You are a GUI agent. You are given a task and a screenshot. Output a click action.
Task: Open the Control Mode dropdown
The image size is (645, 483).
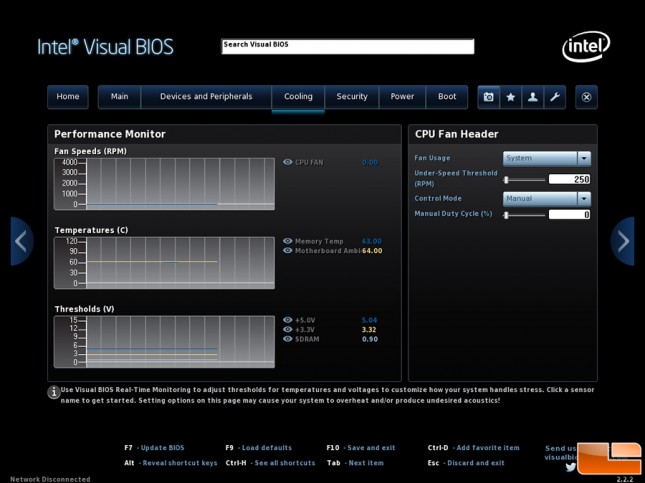tap(547, 199)
